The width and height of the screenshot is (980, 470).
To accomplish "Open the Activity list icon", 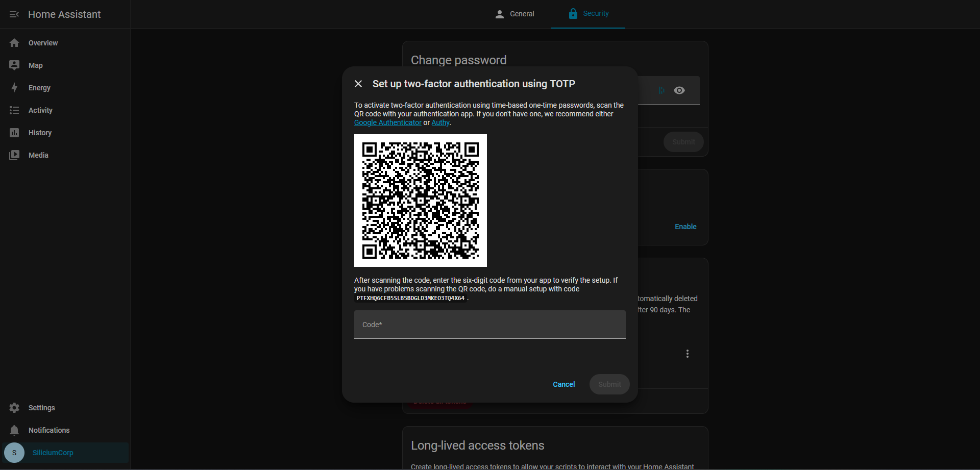I will [x=14, y=110].
